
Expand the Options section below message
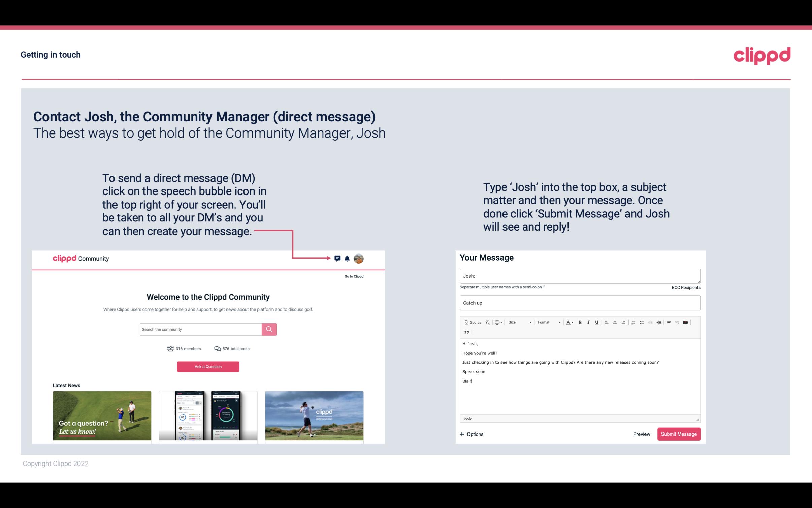point(472,434)
